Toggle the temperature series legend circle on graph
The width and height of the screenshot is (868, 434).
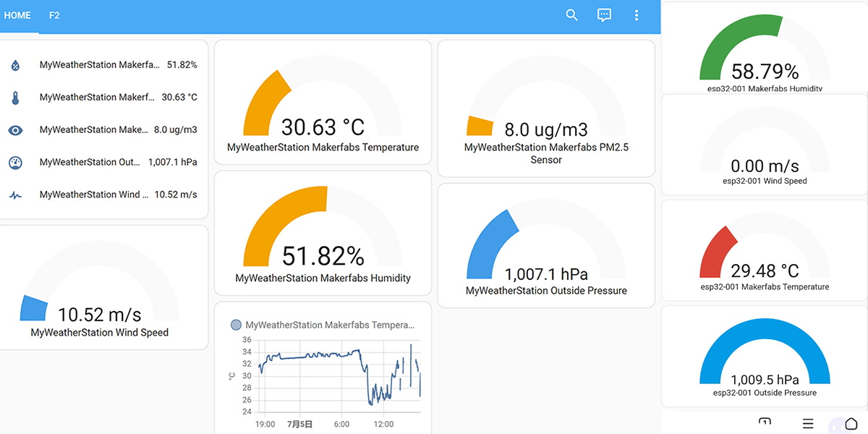click(236, 325)
